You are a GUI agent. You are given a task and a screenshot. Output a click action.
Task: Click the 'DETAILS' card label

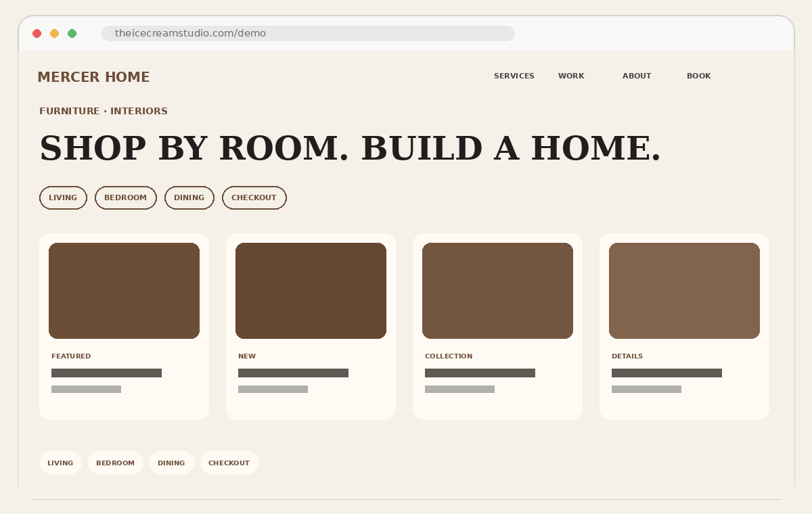tap(627, 356)
